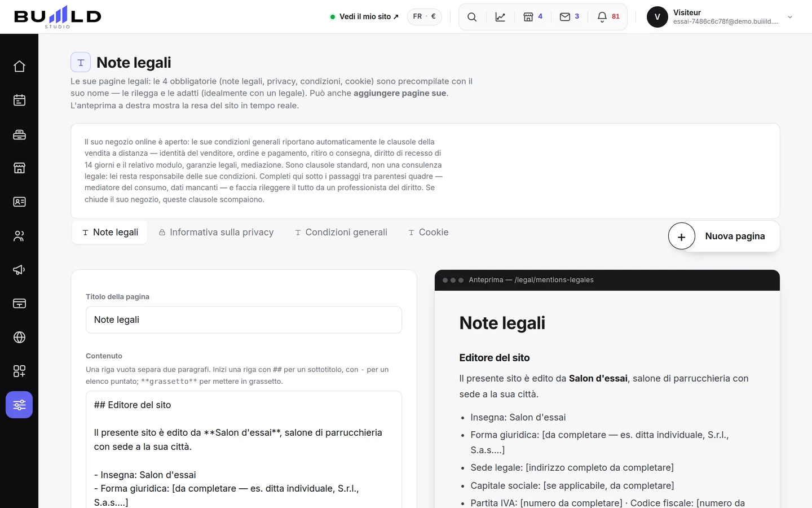Open shop orders icon showing 4
This screenshot has width=812, height=508.
(533, 17)
